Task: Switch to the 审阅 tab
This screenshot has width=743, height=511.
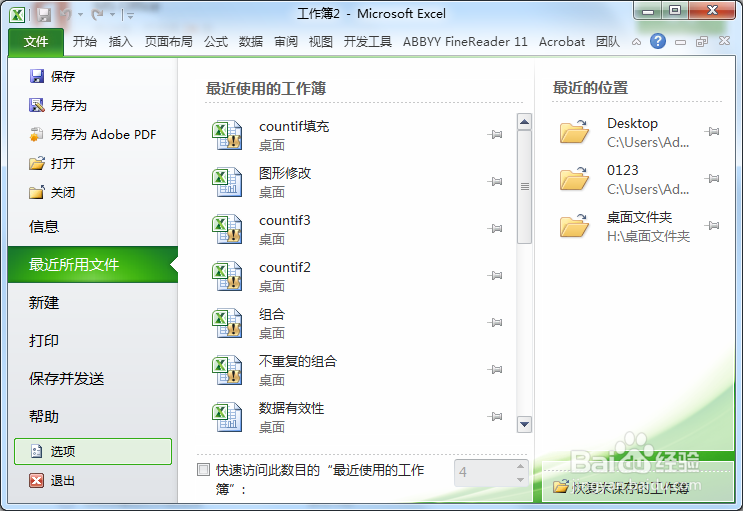Action: click(286, 42)
